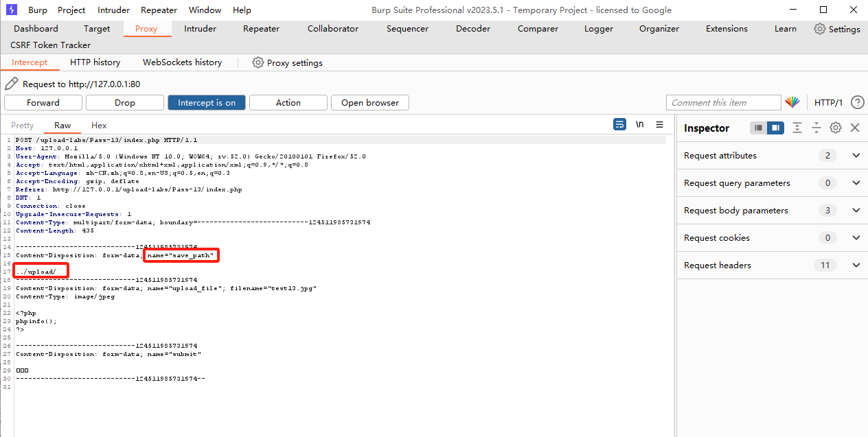Open the Sequencer tab

(407, 29)
